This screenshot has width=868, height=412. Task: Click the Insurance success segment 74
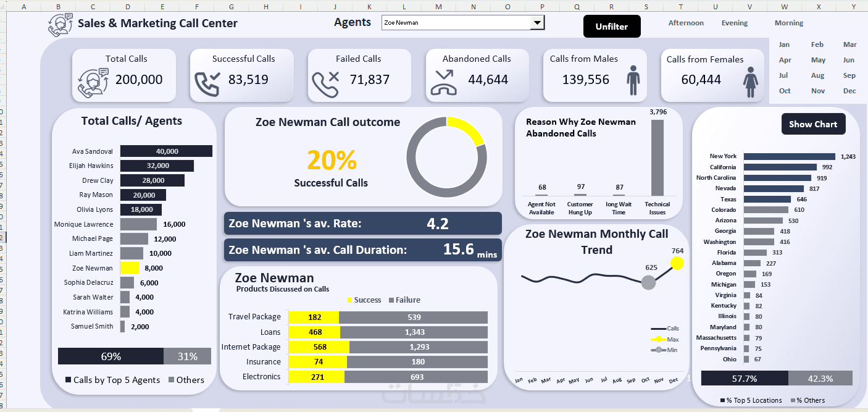[318, 362]
